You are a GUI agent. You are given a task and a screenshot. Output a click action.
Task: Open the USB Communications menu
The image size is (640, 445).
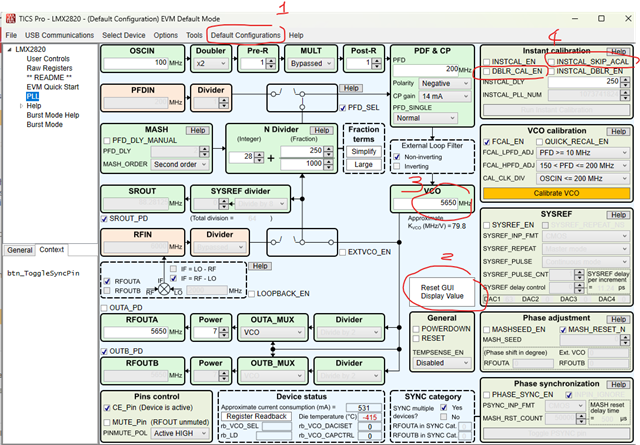click(60, 36)
